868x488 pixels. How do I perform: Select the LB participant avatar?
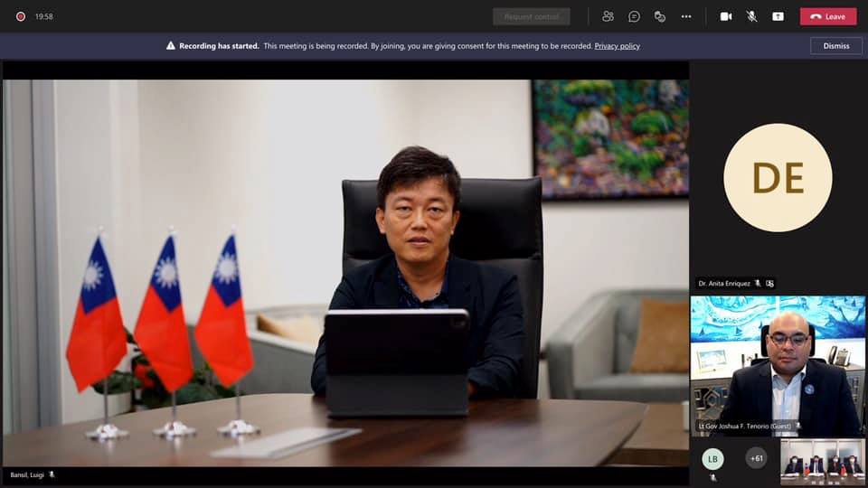(712, 458)
